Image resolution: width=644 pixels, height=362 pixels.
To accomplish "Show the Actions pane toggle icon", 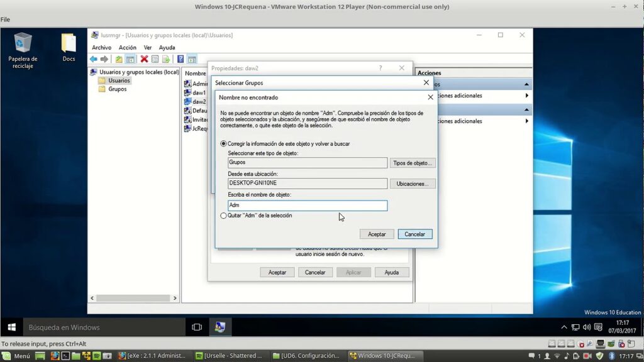I will pyautogui.click(x=192, y=59).
